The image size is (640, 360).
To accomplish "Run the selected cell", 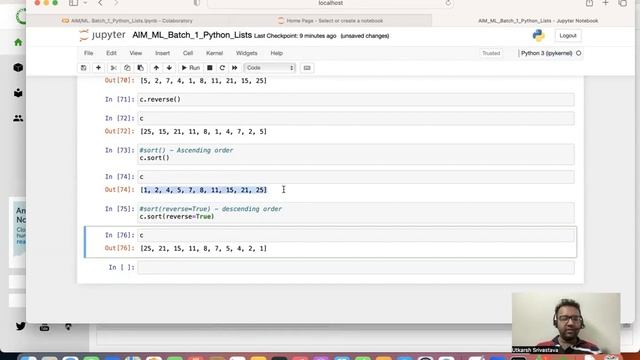I will [x=191, y=68].
